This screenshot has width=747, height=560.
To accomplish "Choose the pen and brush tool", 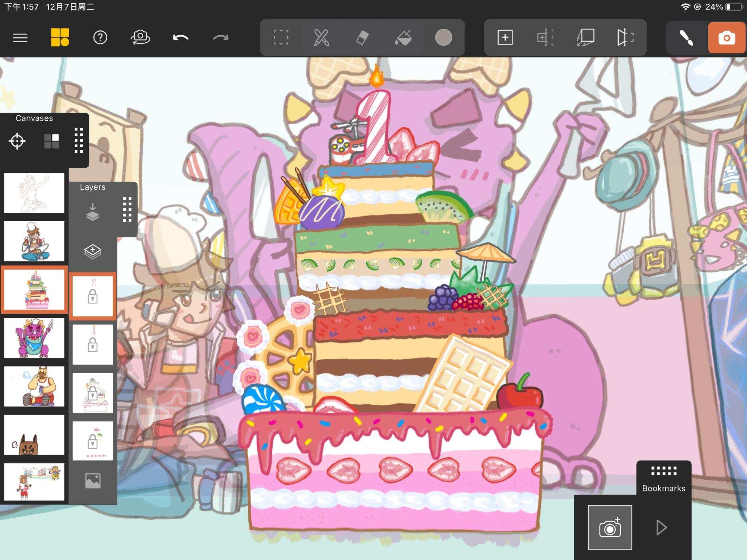I will 321,38.
